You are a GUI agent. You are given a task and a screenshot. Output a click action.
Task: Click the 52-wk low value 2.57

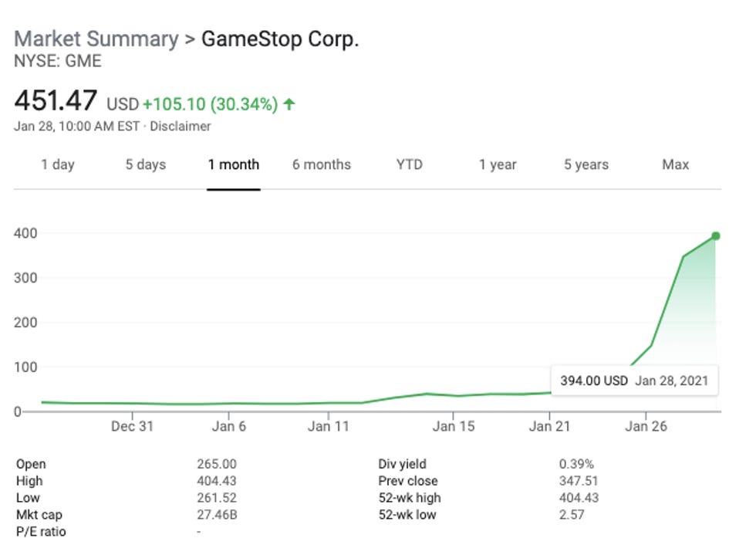tap(572, 515)
